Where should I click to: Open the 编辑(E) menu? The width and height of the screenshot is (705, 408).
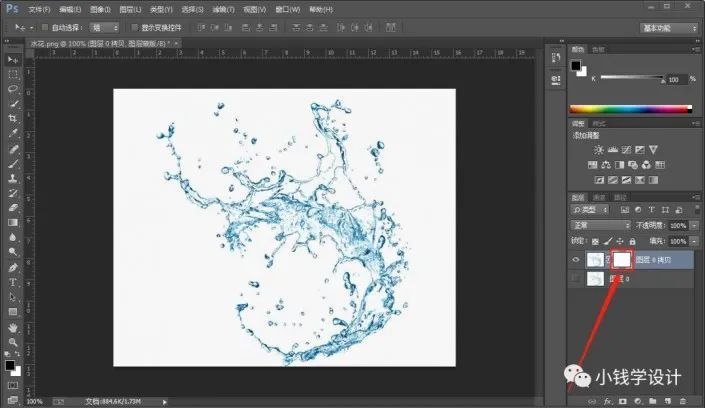point(70,9)
